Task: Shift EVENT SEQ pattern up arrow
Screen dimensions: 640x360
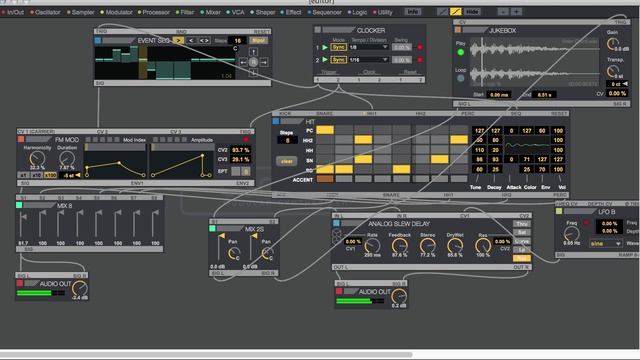Action: coord(253,51)
